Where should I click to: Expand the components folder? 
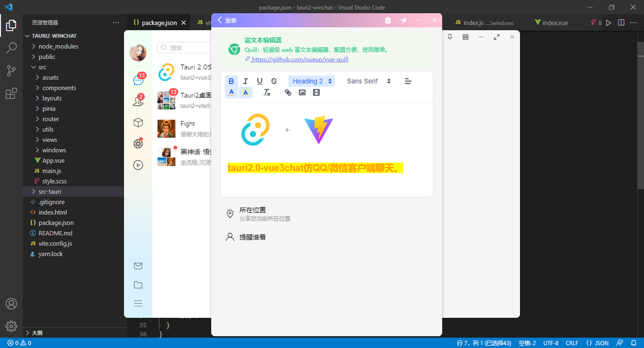(73, 88)
